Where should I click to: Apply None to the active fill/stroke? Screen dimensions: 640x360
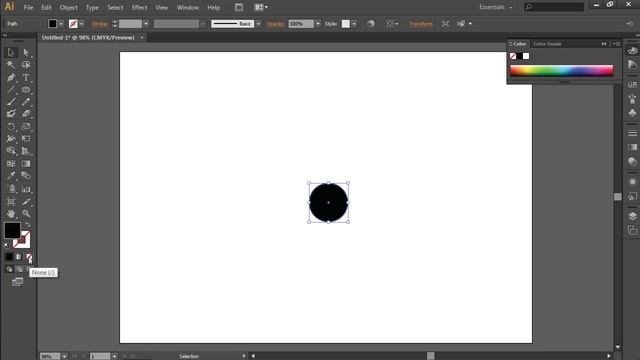pos(29,257)
